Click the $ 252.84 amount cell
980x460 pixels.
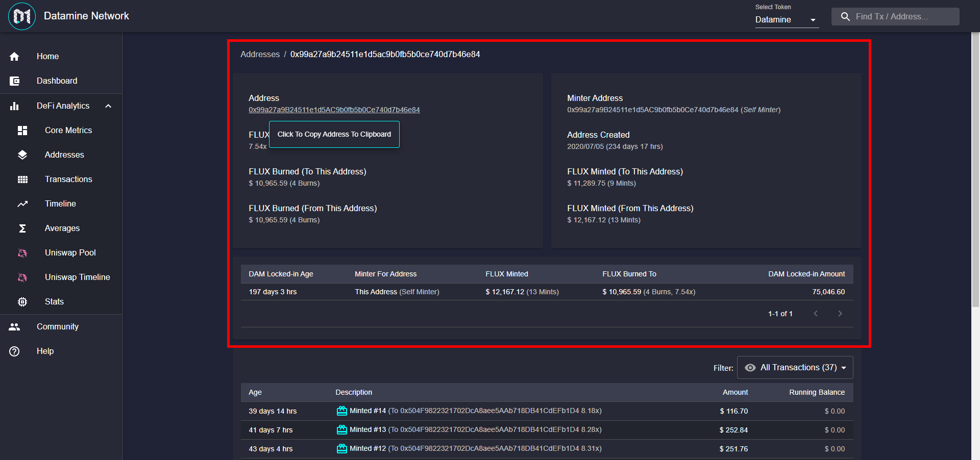click(733, 430)
